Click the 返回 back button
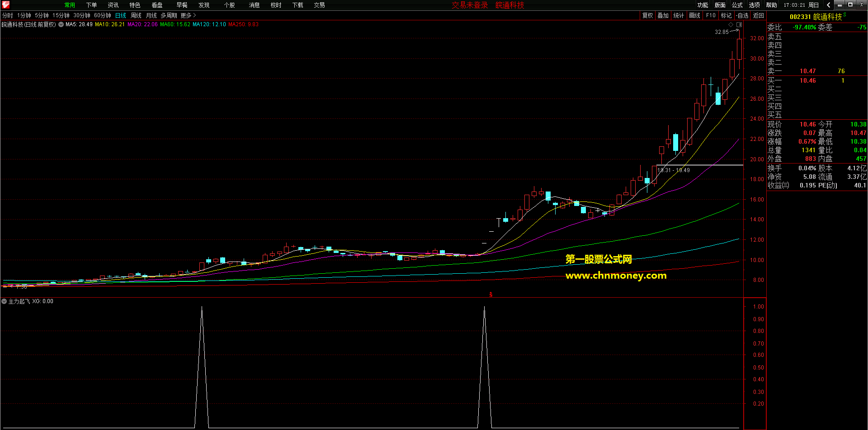Viewport: 868px width, 430px height. [758, 15]
